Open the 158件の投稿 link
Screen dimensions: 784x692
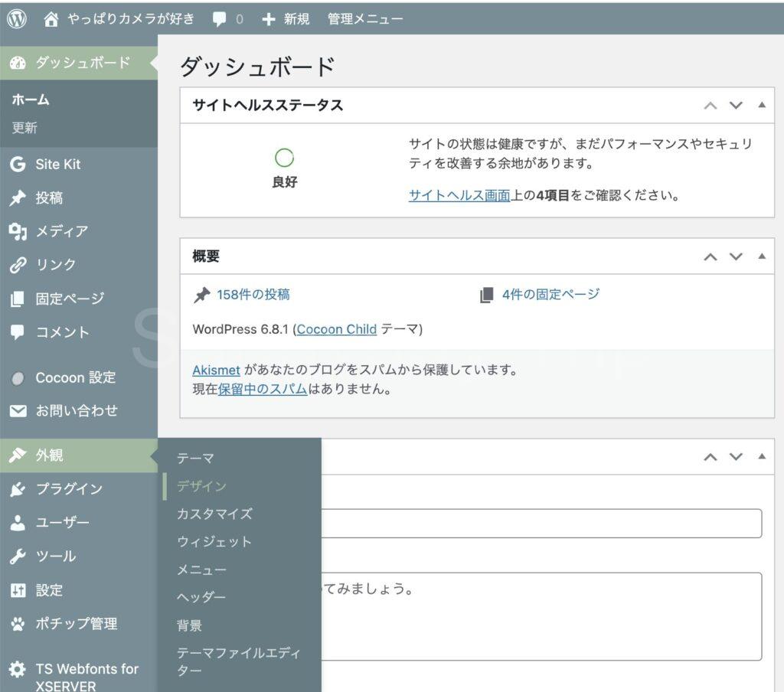253,295
